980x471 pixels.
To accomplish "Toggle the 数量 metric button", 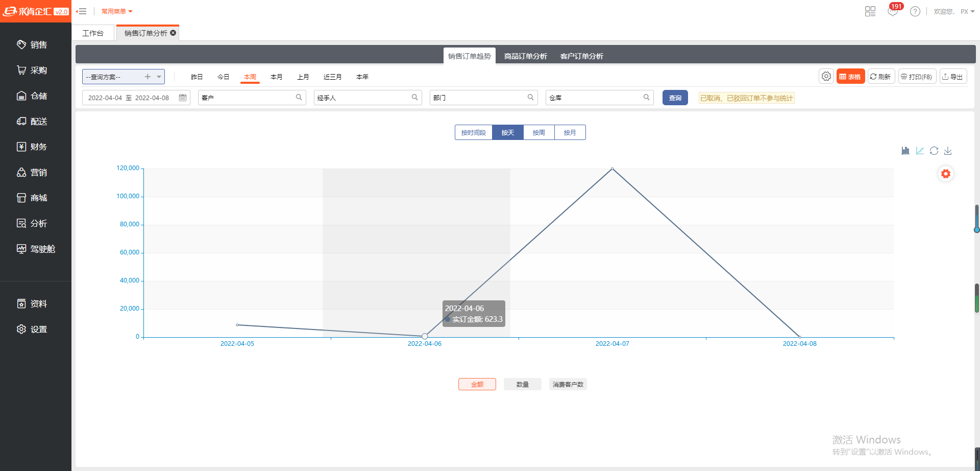I will tap(522, 385).
